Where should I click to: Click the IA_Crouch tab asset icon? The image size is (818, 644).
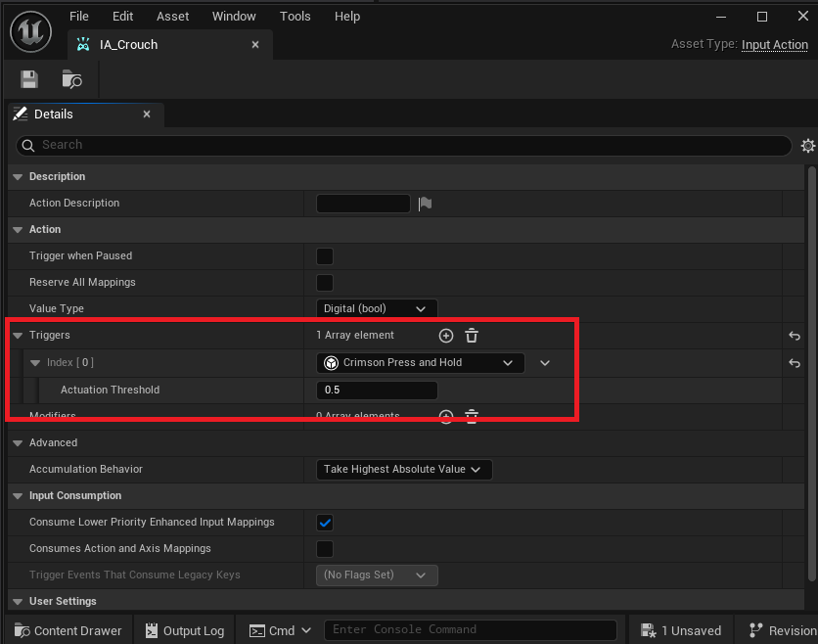click(x=83, y=45)
